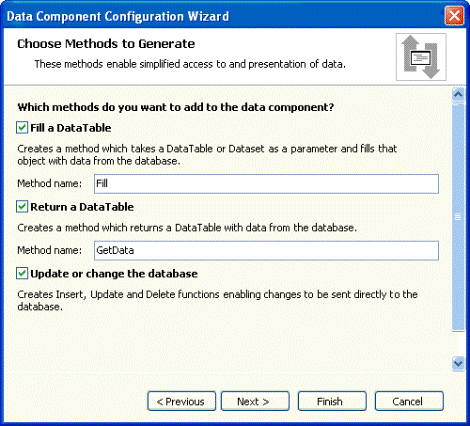Click the Finish button
Screen dimensions: 470x426
[x=332, y=401]
